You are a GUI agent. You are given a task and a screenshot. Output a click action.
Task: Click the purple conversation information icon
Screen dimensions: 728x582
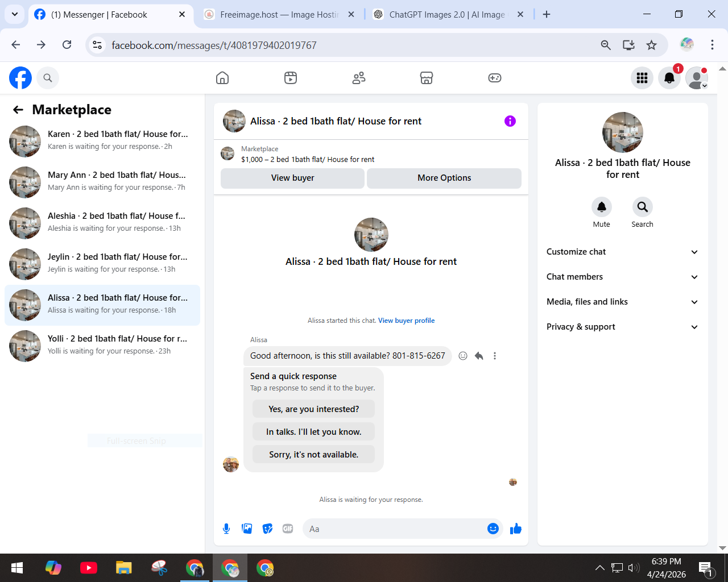(x=510, y=121)
